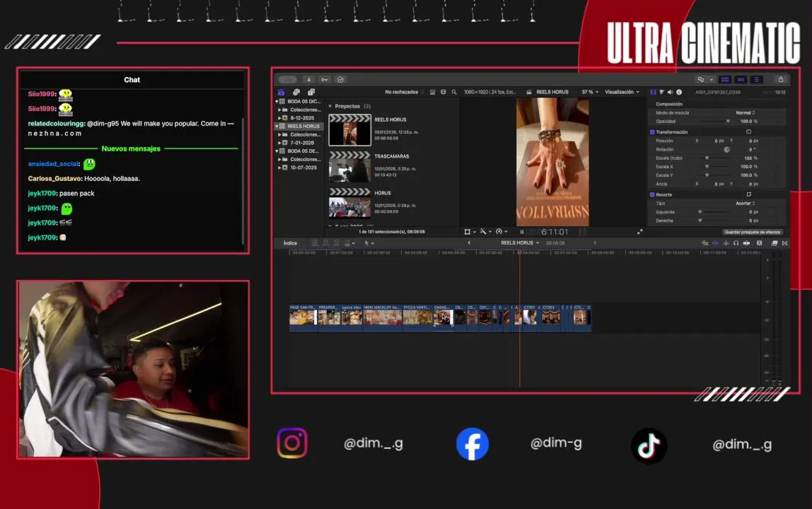Viewport: 812px width, 509px height.
Task: Open the transform tool dropdown below viewer
Action: pyautogui.click(x=470, y=232)
